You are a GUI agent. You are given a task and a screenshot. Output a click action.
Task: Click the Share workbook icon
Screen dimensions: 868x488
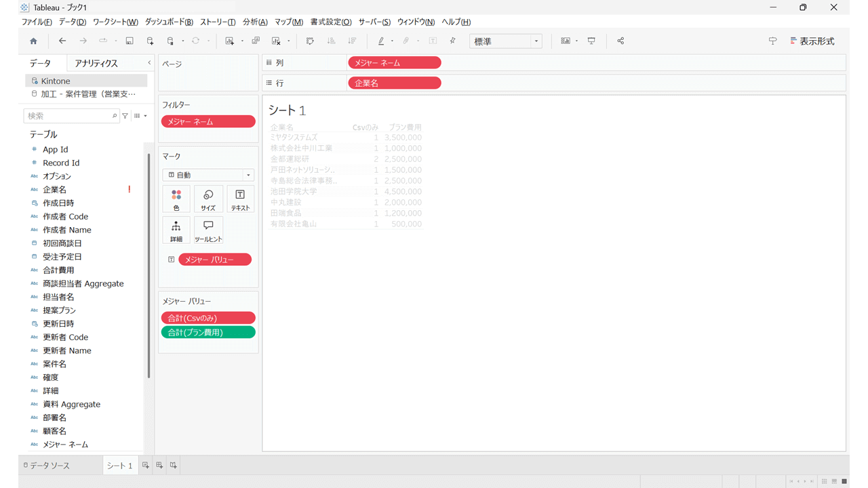(x=620, y=41)
